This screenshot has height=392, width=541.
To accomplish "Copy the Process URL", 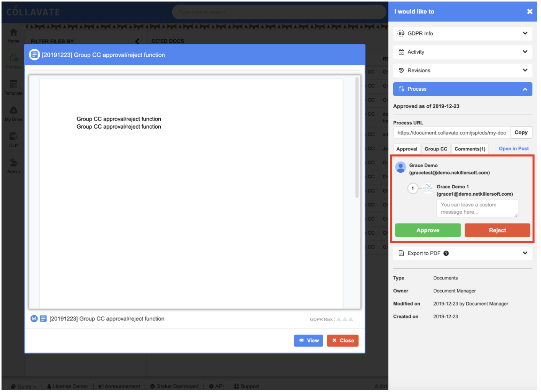I will (521, 132).
